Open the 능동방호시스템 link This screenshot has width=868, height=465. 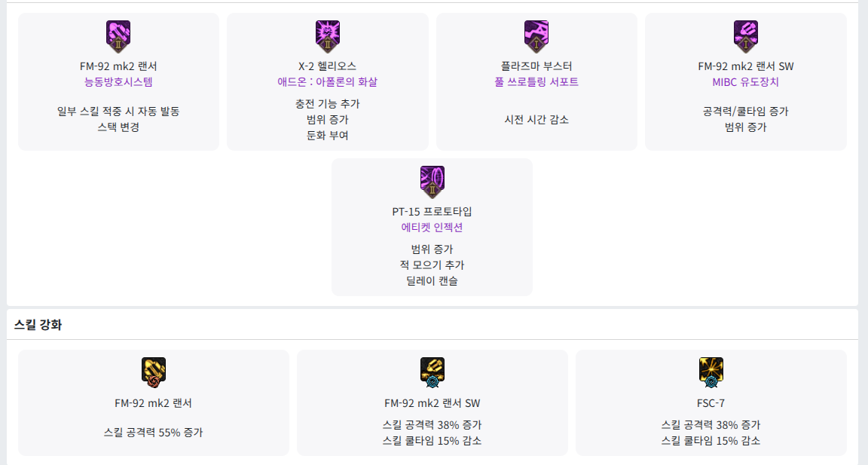tap(118, 82)
